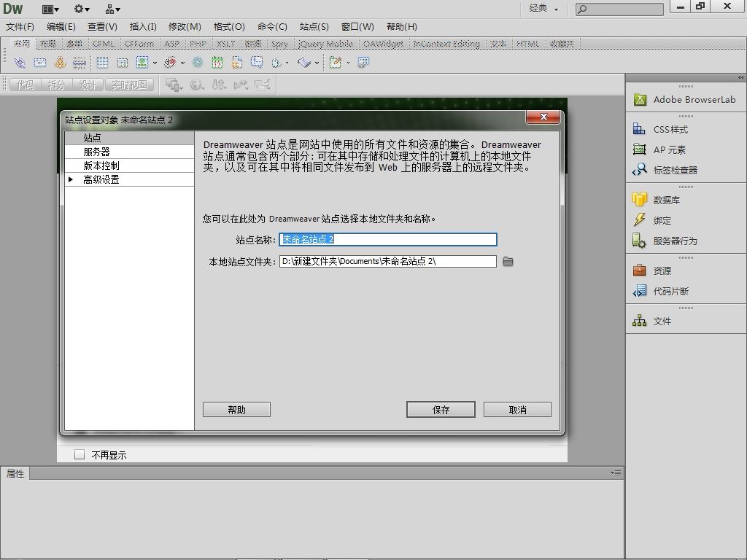This screenshot has height=560, width=747.
Task: Click the 保存 button
Action: click(x=441, y=410)
